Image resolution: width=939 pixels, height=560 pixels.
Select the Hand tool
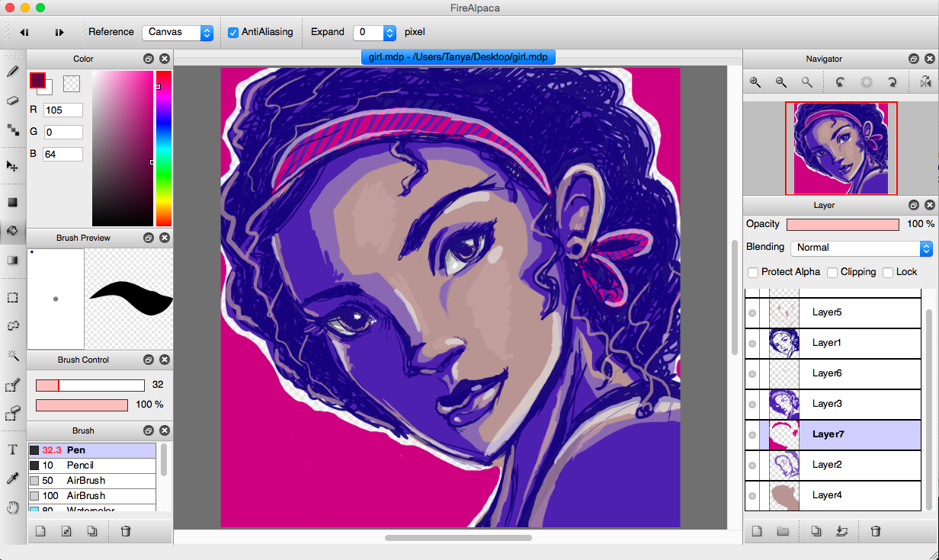pos(12,507)
